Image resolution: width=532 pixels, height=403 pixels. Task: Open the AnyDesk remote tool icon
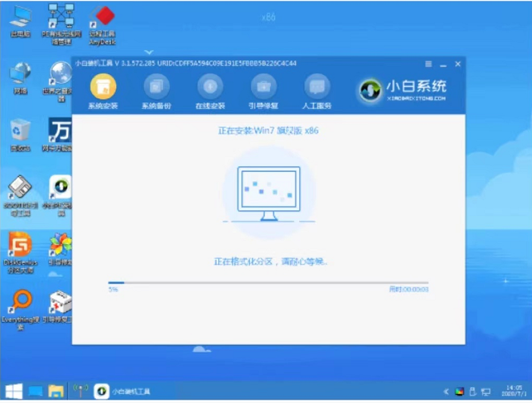(x=102, y=25)
